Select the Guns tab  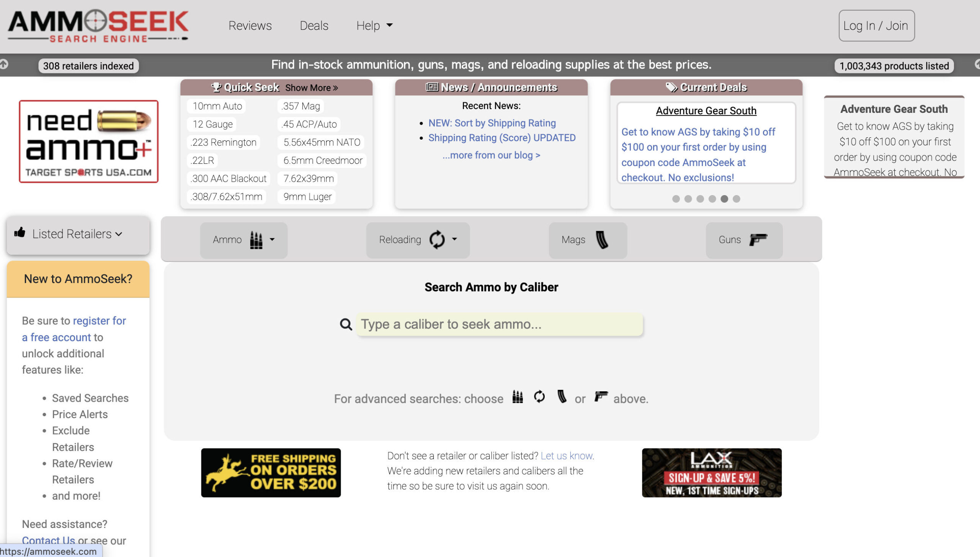(744, 240)
